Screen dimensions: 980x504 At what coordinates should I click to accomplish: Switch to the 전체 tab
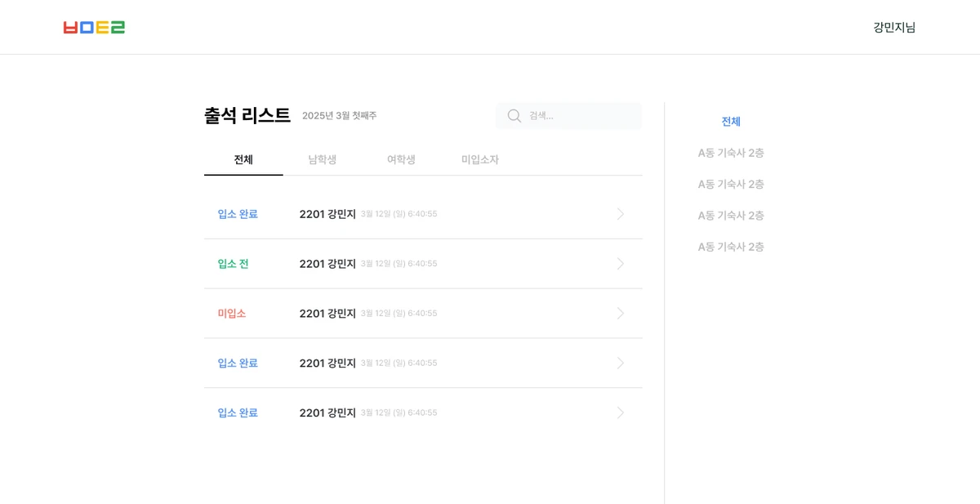243,159
